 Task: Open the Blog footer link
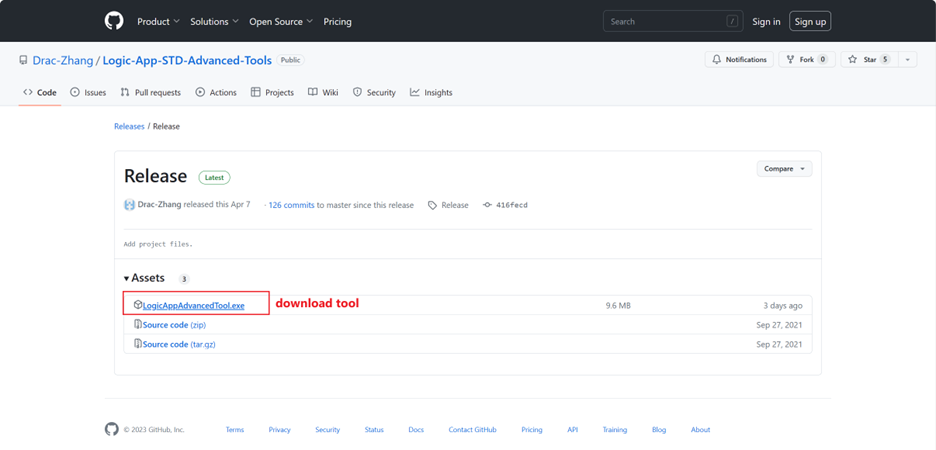pyautogui.click(x=659, y=430)
